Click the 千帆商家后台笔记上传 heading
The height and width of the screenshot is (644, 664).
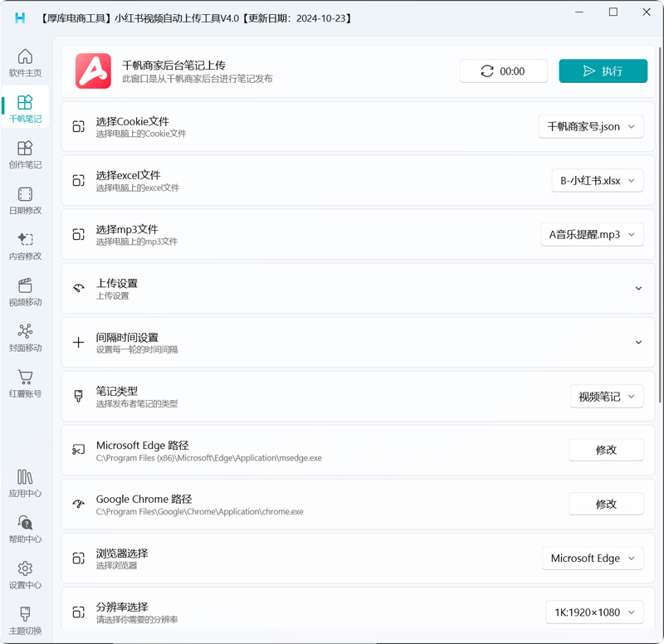[173, 66]
